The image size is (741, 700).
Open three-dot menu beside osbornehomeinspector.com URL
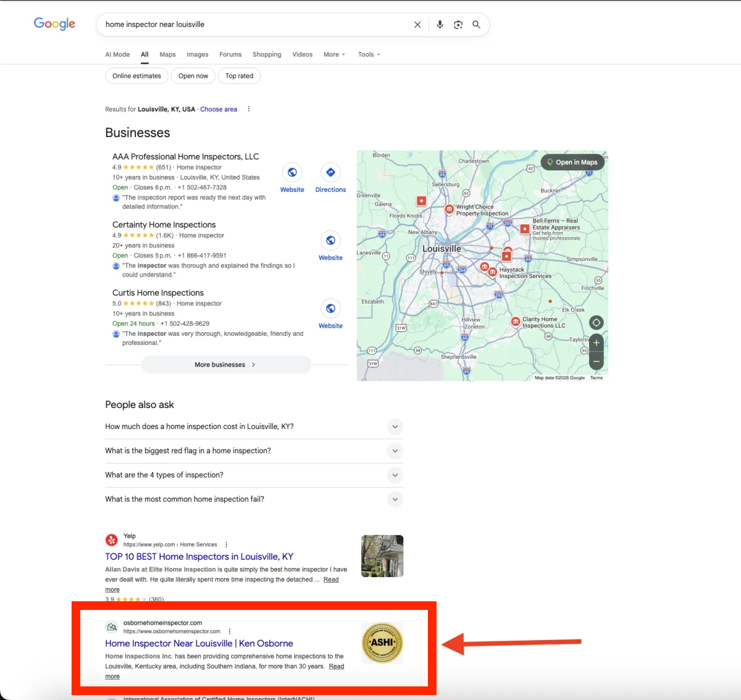click(x=230, y=631)
